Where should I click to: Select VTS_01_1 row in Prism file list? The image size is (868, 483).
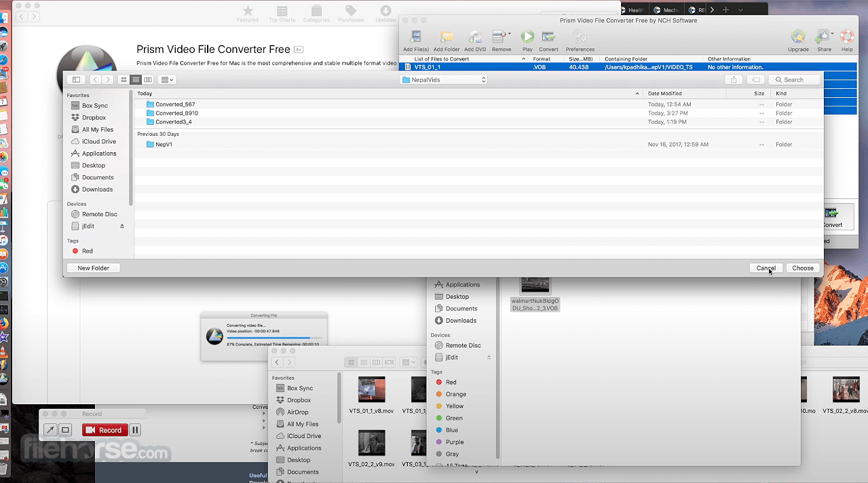tap(628, 67)
